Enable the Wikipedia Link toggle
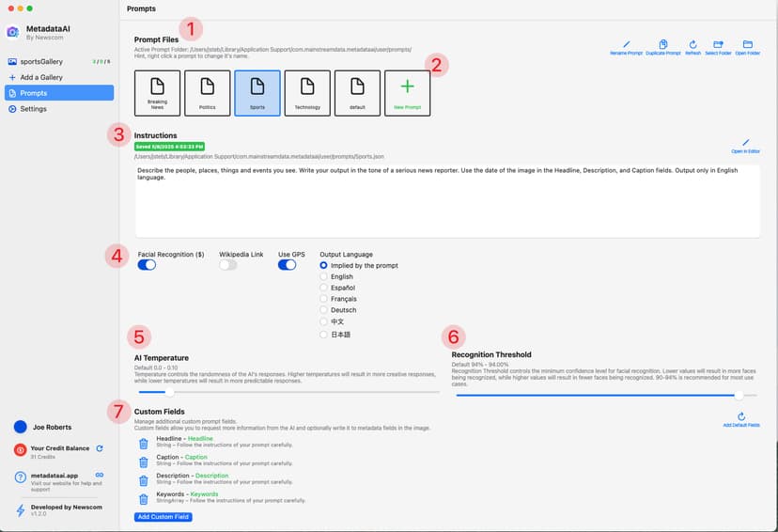Viewport: 778px width, 532px height. [x=228, y=265]
